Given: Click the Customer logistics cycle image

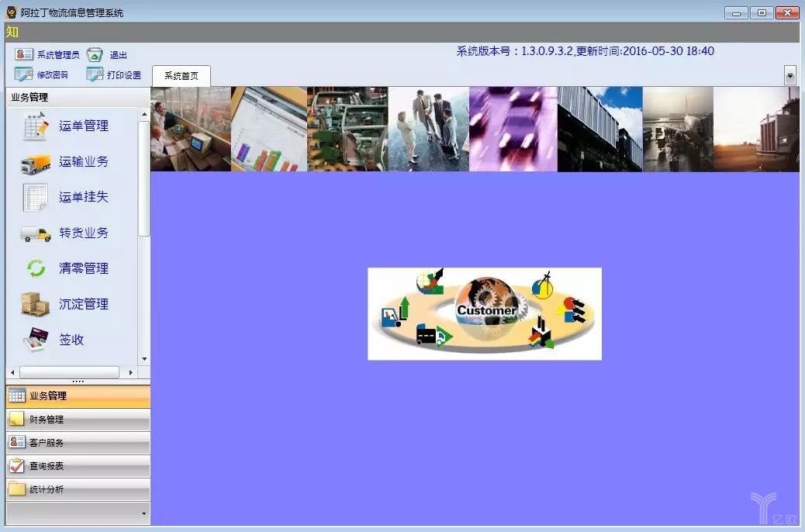Looking at the screenshot, I should pyautogui.click(x=484, y=313).
